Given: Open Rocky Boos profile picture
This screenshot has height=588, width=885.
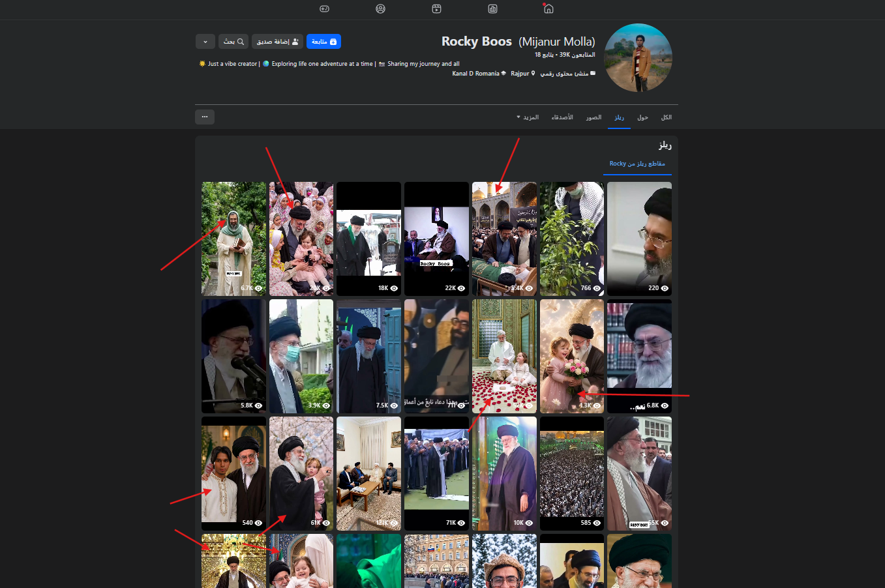Looking at the screenshot, I should pyautogui.click(x=638, y=58).
